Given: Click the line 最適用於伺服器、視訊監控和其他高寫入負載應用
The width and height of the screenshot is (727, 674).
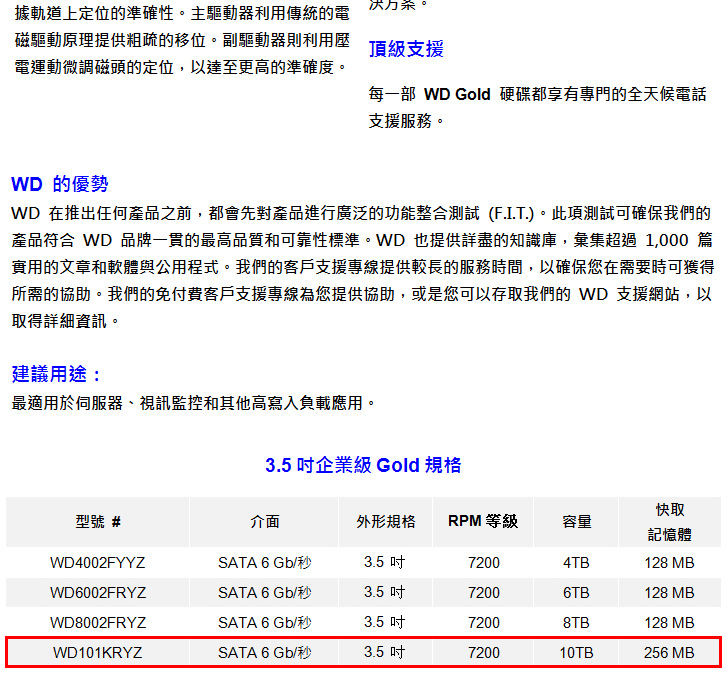Looking at the screenshot, I should [194, 403].
